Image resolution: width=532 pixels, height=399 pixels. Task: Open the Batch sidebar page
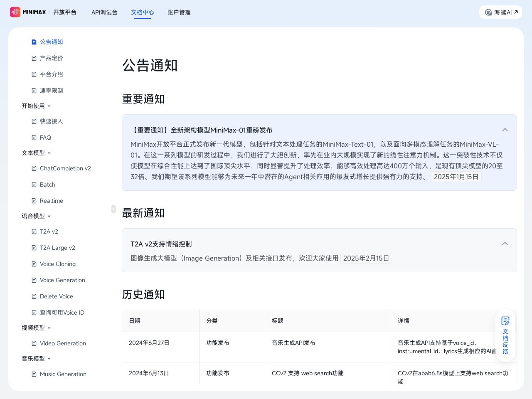pos(47,185)
